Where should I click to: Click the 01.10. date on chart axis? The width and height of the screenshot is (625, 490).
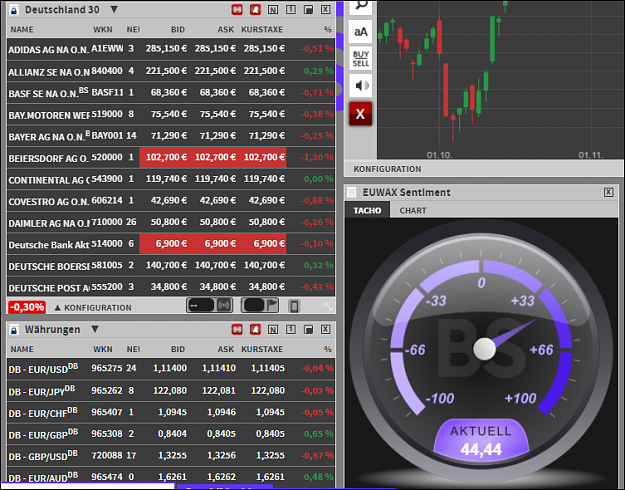click(x=439, y=155)
